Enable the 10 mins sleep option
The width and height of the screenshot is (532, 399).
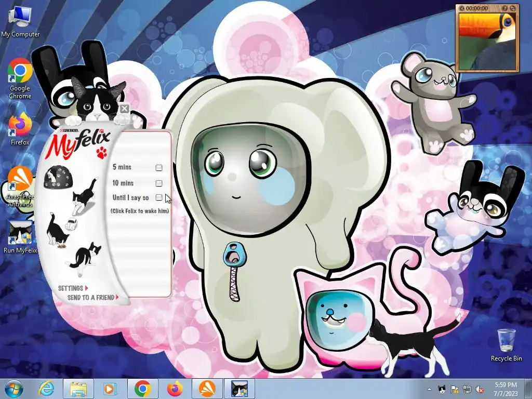tap(159, 183)
